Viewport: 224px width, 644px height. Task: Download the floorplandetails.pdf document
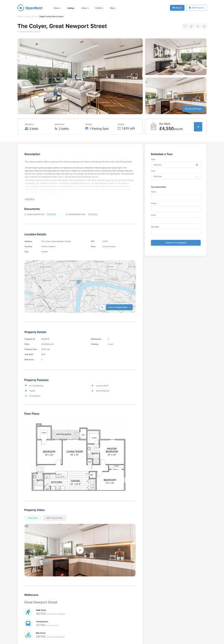pyautogui.click(x=93, y=214)
